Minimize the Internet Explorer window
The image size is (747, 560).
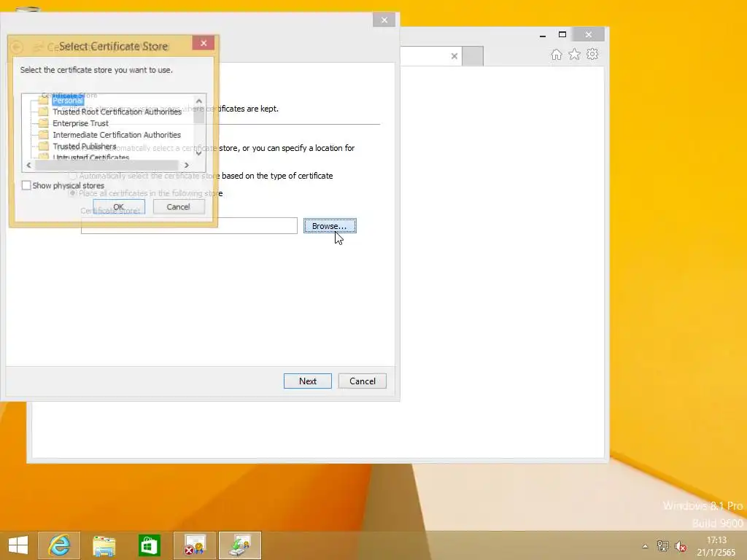click(543, 35)
